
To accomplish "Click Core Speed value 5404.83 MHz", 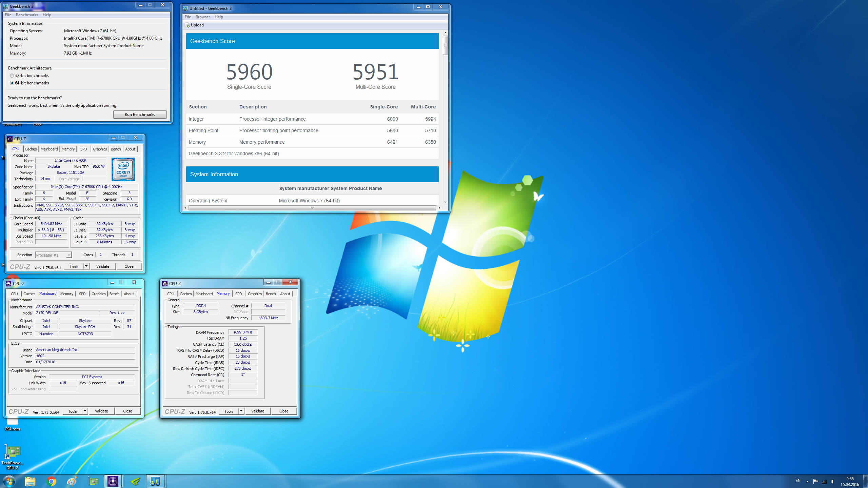I will tap(51, 224).
